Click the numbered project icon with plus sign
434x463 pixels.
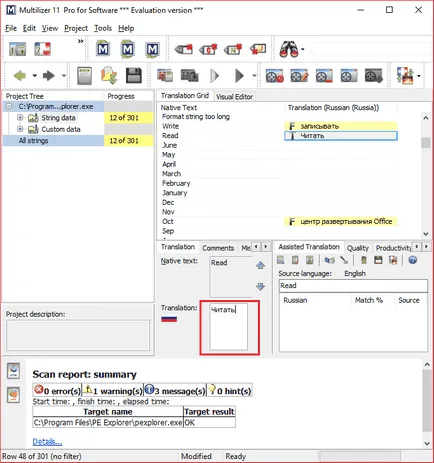pos(17,49)
